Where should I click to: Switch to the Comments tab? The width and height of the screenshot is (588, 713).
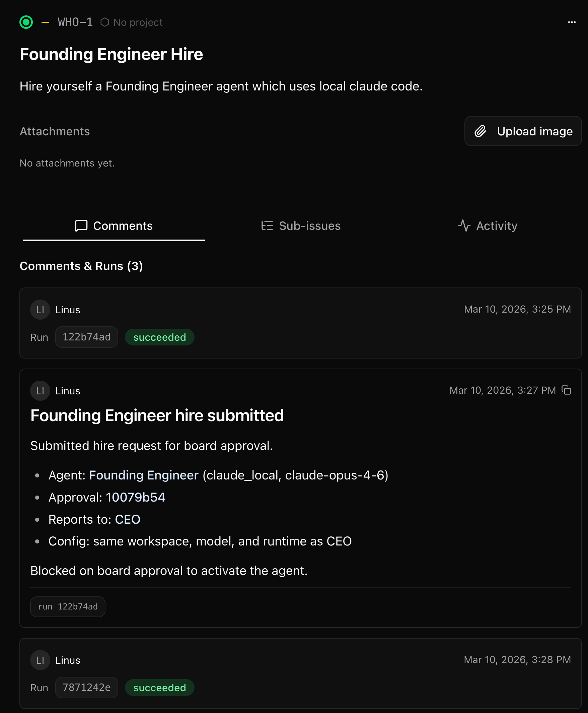tap(114, 226)
